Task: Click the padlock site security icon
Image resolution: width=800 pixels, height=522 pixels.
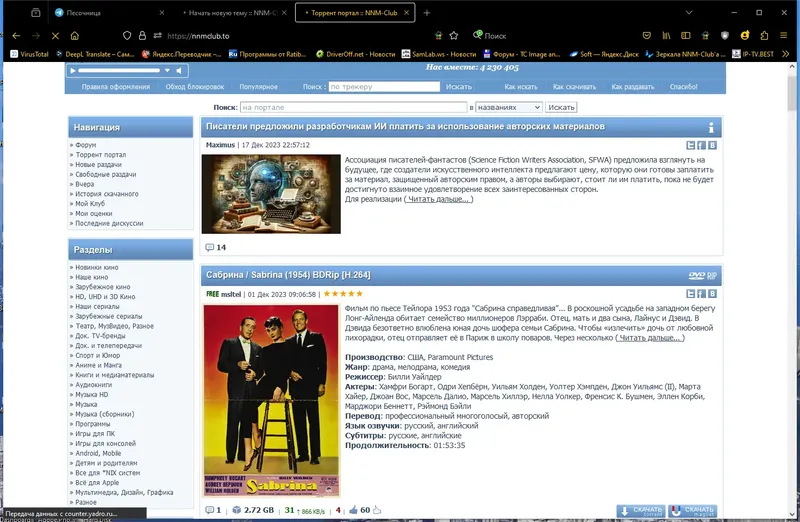Action: click(142, 36)
